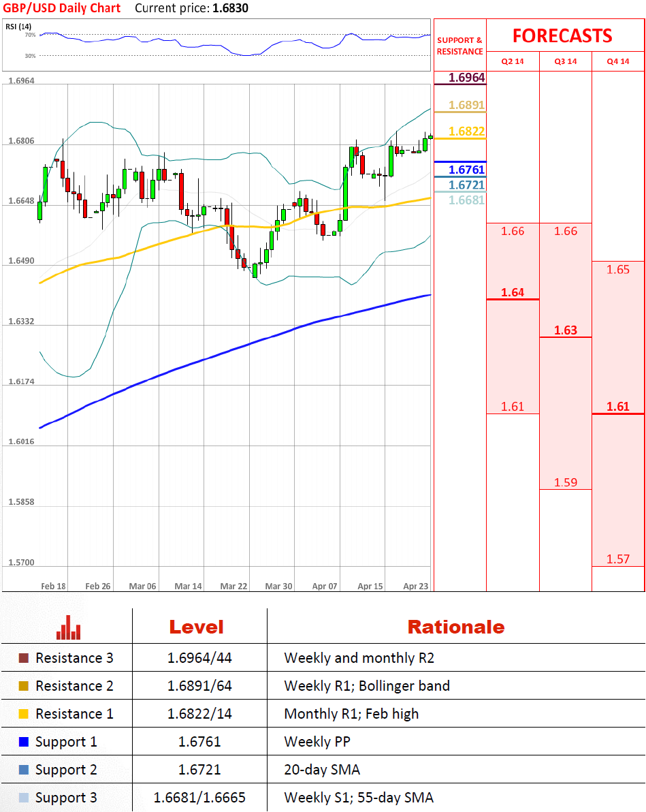Select the Q2 14 forecast column header
Image resolution: width=646 pixels, height=812 pixels.
[513, 61]
